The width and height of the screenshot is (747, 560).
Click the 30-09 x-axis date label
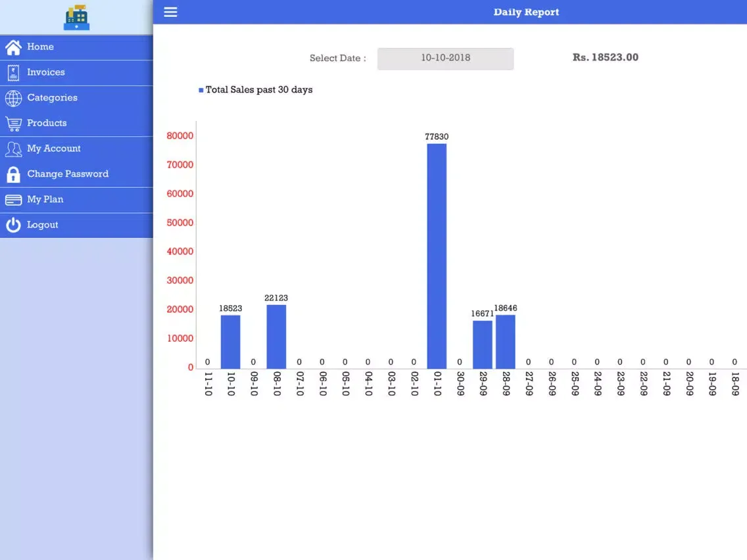[460, 384]
